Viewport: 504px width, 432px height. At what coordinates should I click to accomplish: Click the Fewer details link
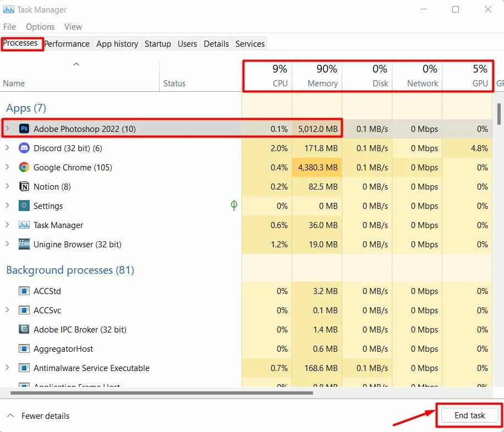pyautogui.click(x=45, y=416)
